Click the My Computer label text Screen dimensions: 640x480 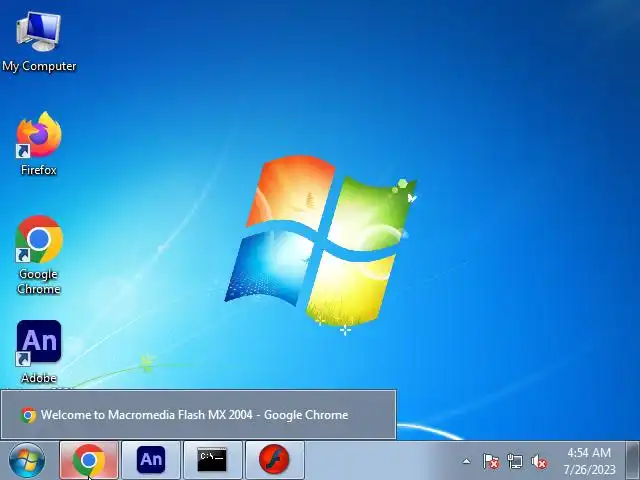(39, 66)
